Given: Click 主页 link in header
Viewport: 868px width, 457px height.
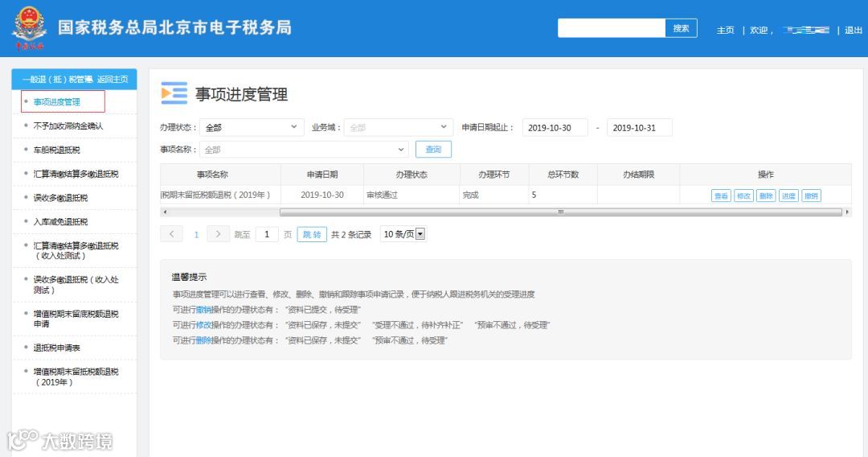Looking at the screenshot, I should click(x=725, y=30).
